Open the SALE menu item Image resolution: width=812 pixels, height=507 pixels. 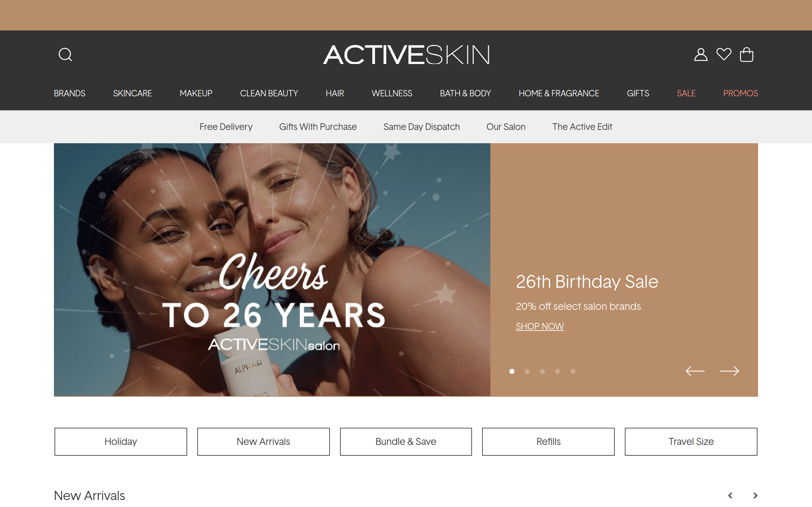686,93
